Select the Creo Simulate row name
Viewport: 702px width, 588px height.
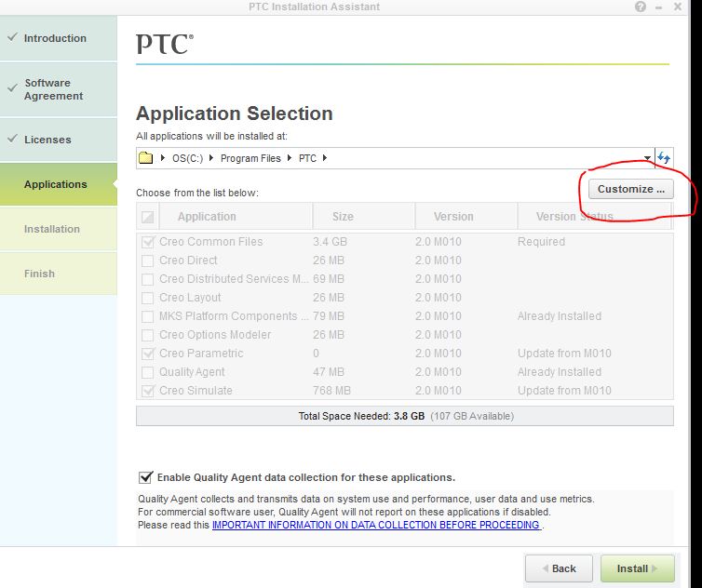196,391
